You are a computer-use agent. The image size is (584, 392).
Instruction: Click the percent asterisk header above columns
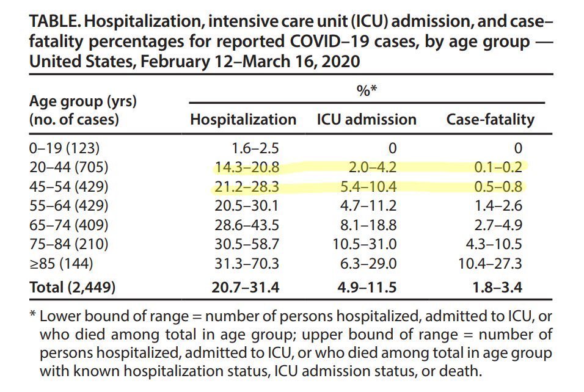365,90
